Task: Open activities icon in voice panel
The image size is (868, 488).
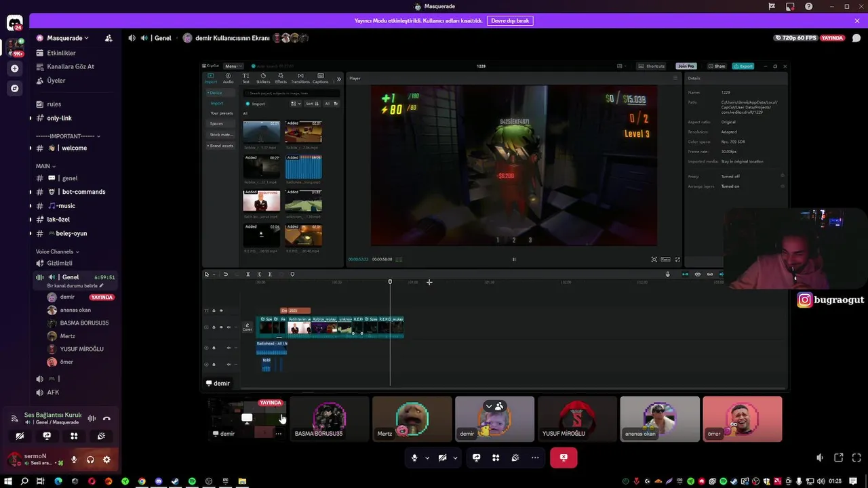Action: pos(74,436)
